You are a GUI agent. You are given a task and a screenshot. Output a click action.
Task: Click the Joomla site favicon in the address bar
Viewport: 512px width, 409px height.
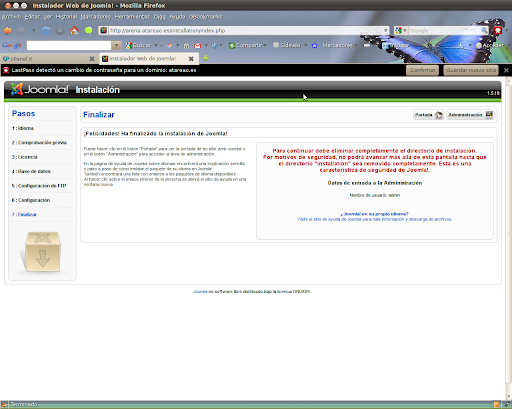104,30
